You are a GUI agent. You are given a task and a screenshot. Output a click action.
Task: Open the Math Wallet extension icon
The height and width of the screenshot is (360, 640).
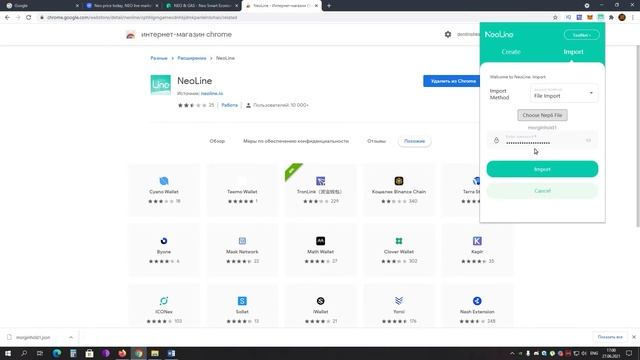point(320,241)
